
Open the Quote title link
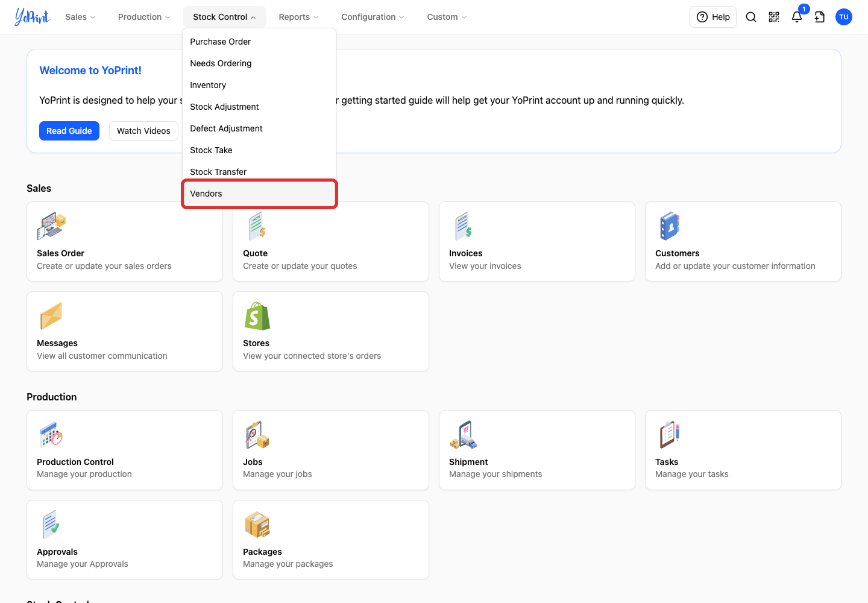tap(255, 253)
